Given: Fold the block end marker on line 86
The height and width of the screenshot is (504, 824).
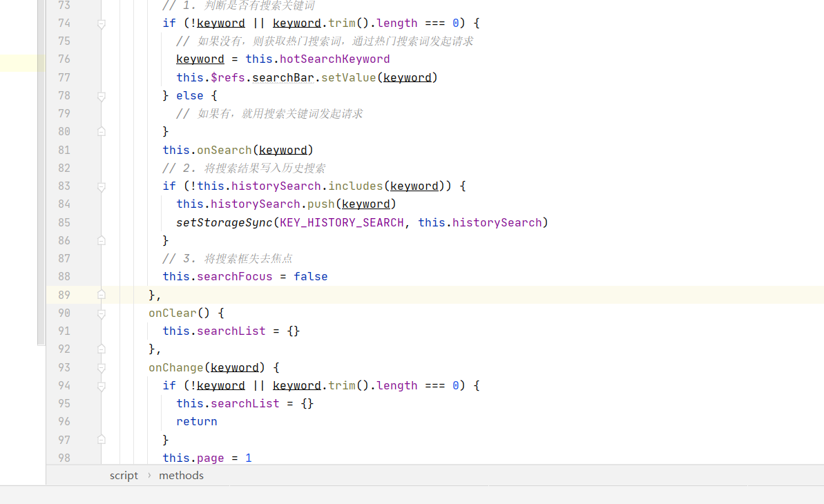Looking at the screenshot, I should [102, 240].
